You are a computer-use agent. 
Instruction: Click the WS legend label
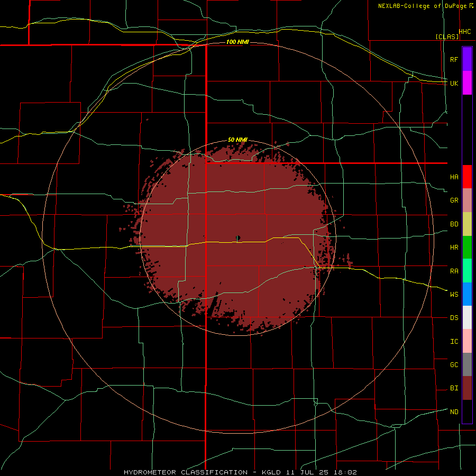[454, 294]
